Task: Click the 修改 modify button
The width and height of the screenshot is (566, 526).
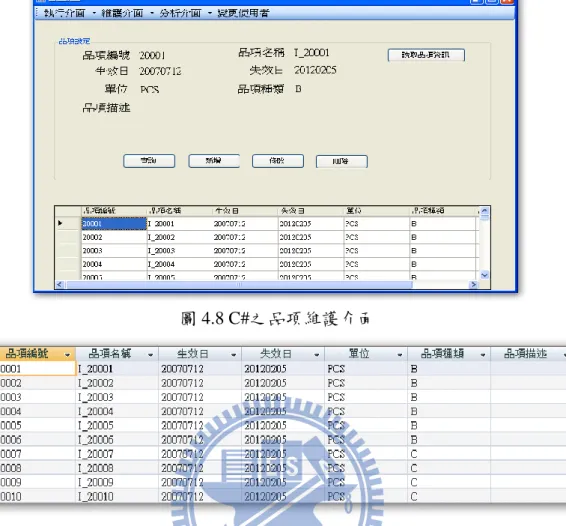Action: [x=278, y=161]
